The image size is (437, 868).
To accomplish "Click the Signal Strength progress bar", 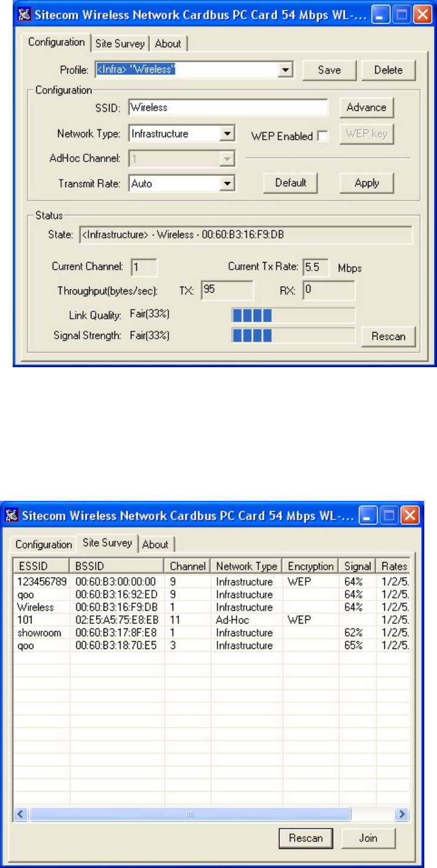I will (294, 334).
